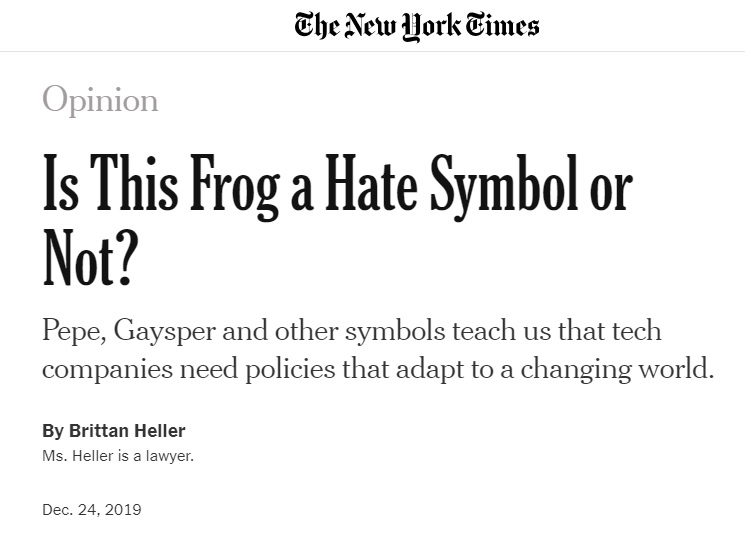The image size is (745, 548).
Task: Click the word 'Gaysper' in the summary
Action: click(x=164, y=331)
